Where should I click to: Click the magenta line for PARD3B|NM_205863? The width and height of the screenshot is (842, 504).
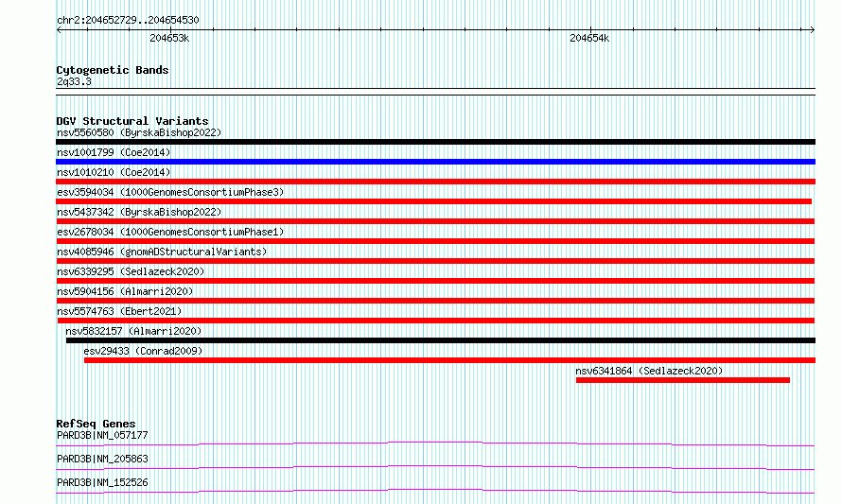point(435,467)
